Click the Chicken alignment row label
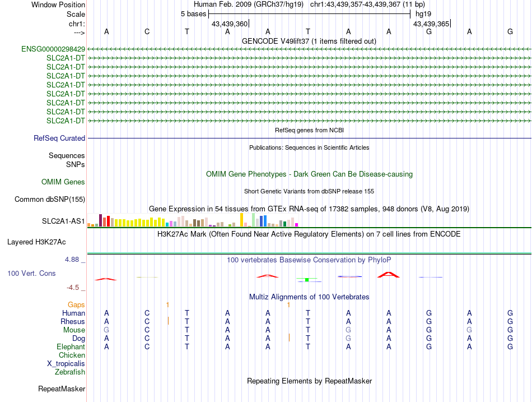The height and width of the screenshot is (402, 532). [72, 355]
